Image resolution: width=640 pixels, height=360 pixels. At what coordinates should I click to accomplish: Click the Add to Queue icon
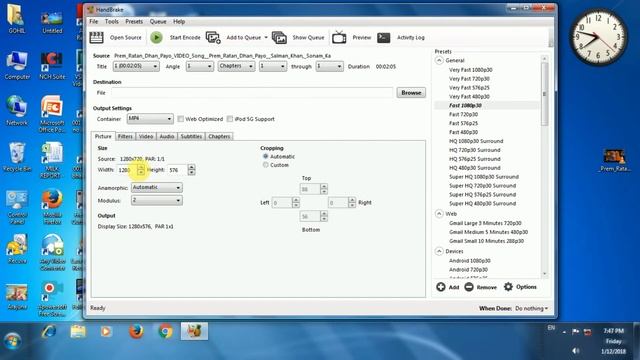(213, 38)
